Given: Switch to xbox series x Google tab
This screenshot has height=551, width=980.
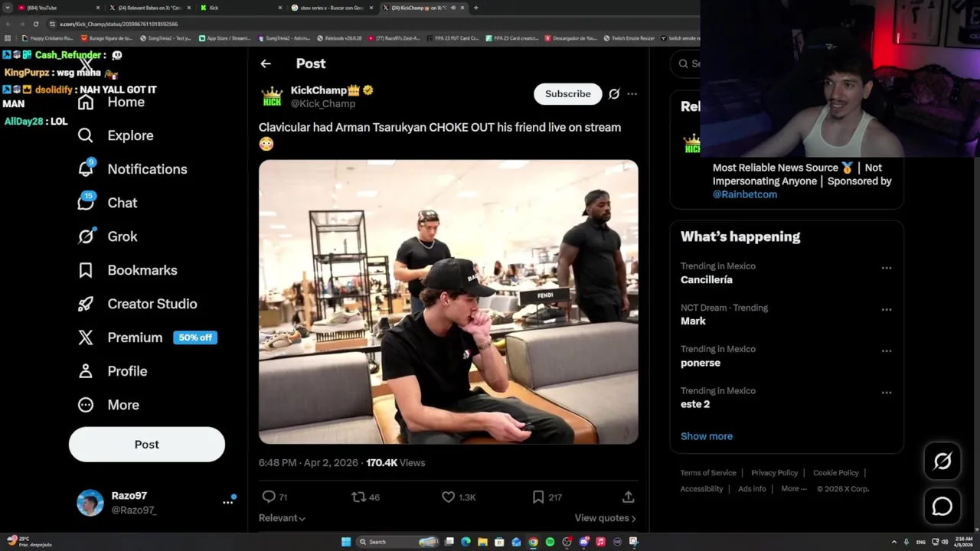Looking at the screenshot, I should 332,8.
